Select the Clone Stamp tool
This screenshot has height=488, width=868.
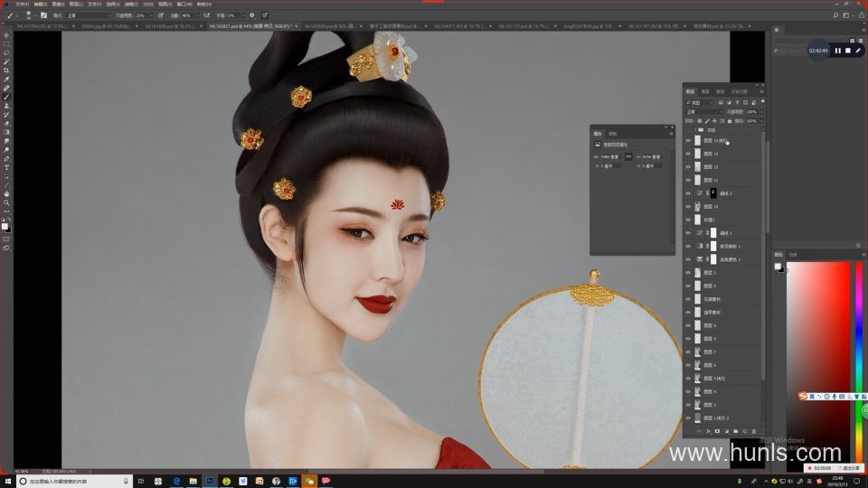coord(6,106)
